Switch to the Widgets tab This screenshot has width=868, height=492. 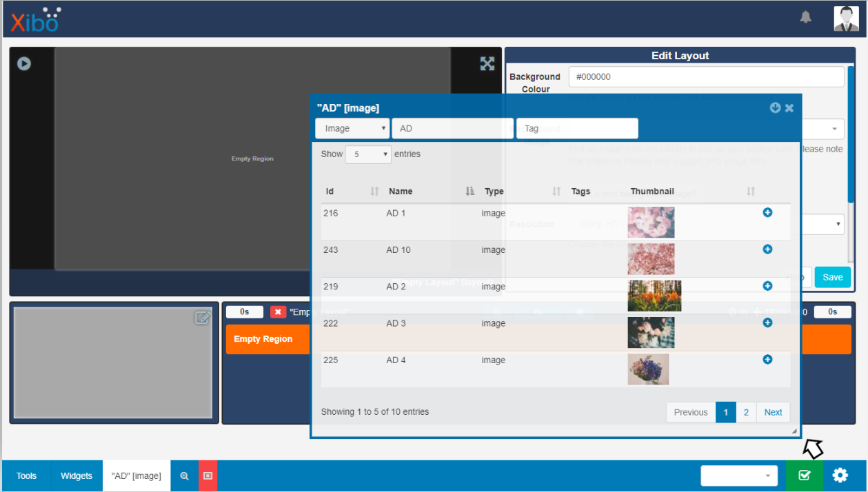tap(76, 475)
